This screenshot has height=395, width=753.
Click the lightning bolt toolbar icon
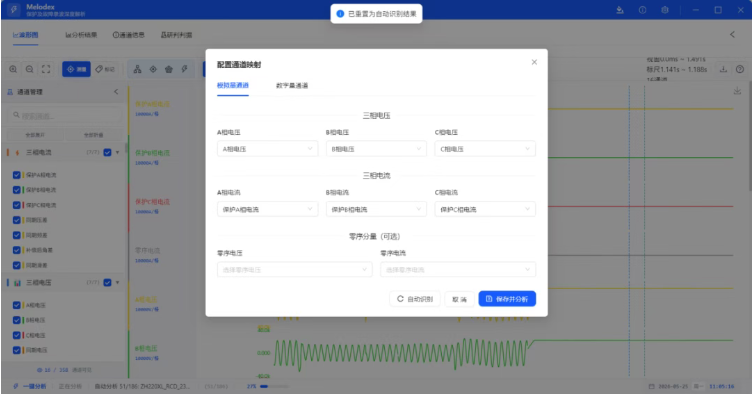pos(184,69)
